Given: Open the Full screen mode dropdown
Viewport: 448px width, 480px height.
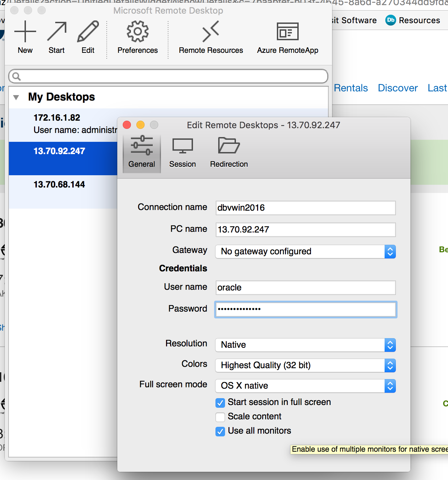Looking at the screenshot, I should 305,386.
